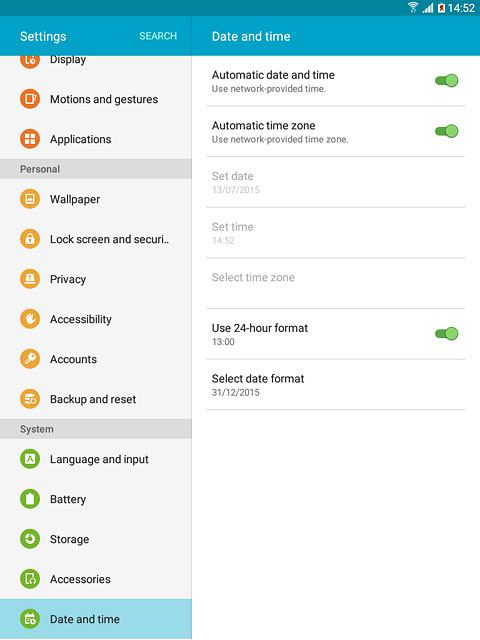Tap the Motions and gestures icon
The width and height of the screenshot is (480, 640).
(x=30, y=99)
